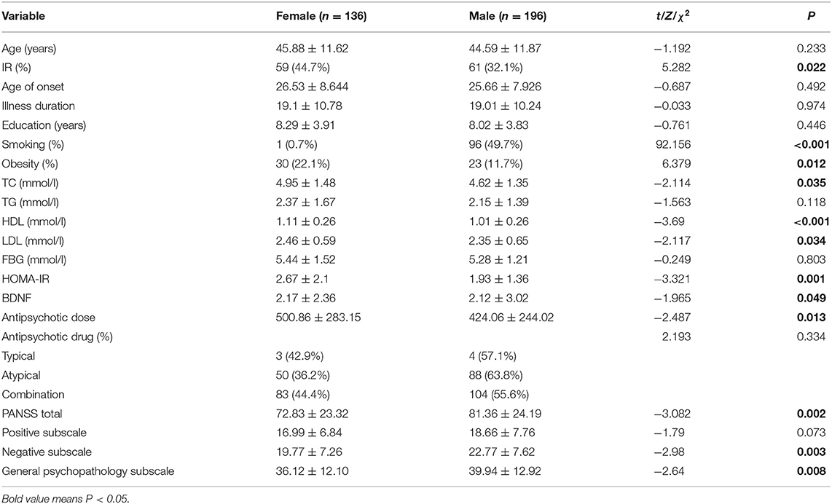This screenshot has width=832, height=504.
Task: Select the HOMA-IR row label
Action: click(x=25, y=279)
